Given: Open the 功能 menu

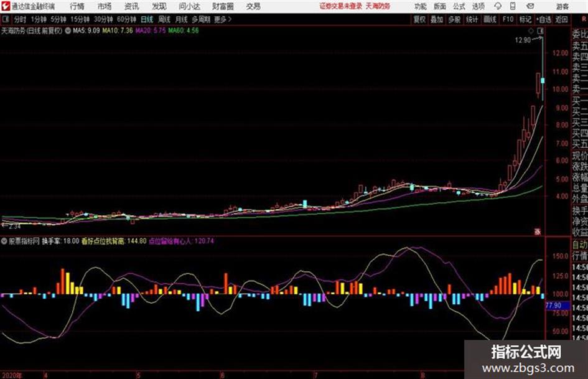Looking at the screenshot, I should coord(421,6).
